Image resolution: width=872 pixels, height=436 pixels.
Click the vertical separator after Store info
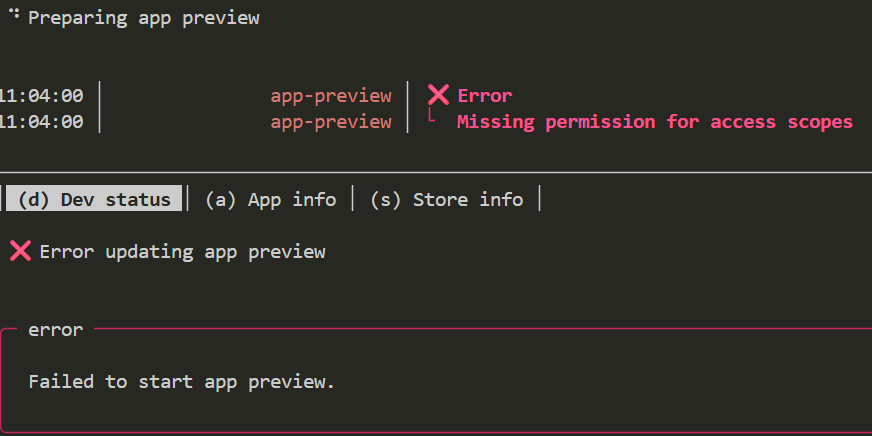click(x=540, y=199)
